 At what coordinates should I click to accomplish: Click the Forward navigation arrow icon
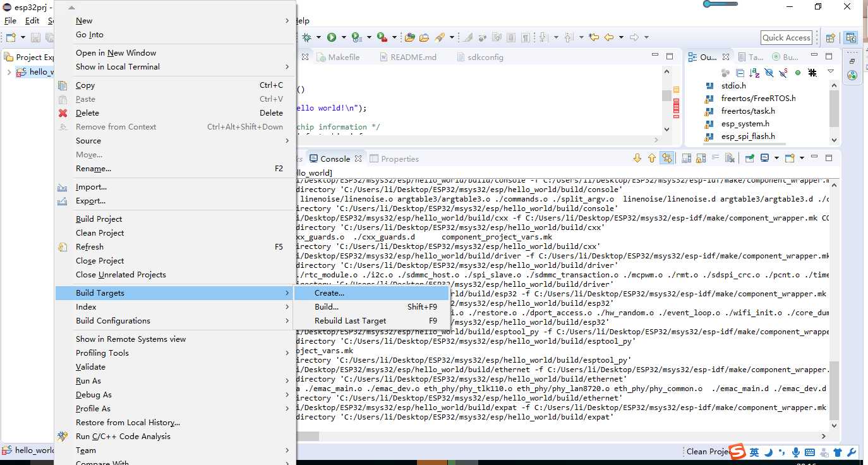coord(634,38)
